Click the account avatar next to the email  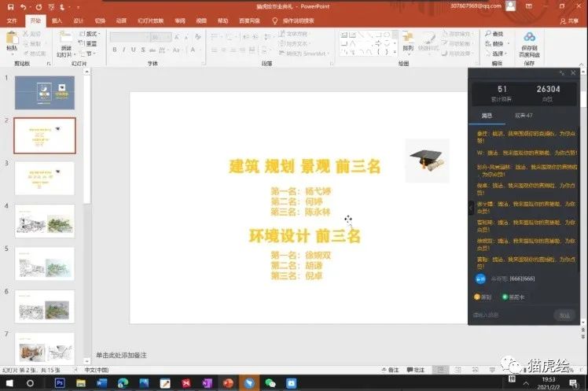(x=510, y=6)
